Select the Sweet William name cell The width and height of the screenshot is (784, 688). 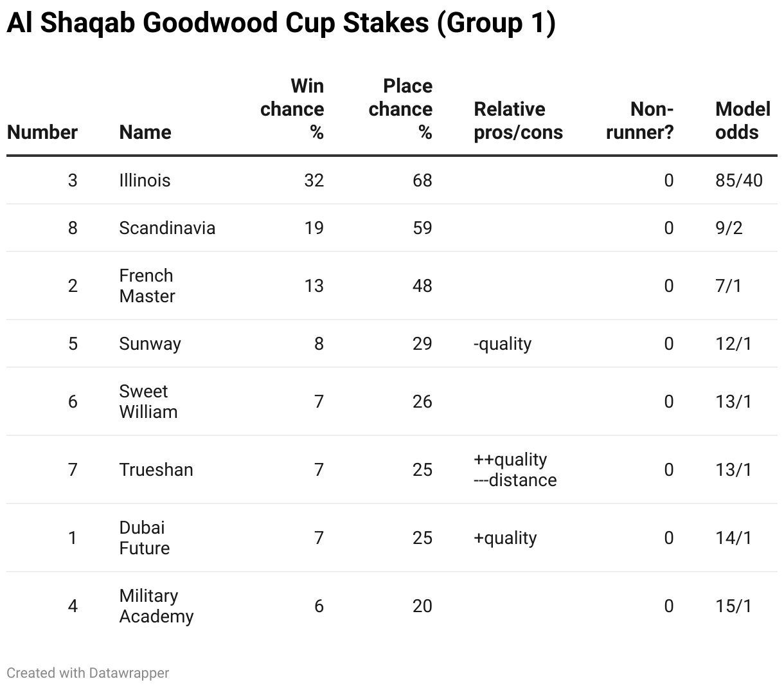tap(148, 401)
